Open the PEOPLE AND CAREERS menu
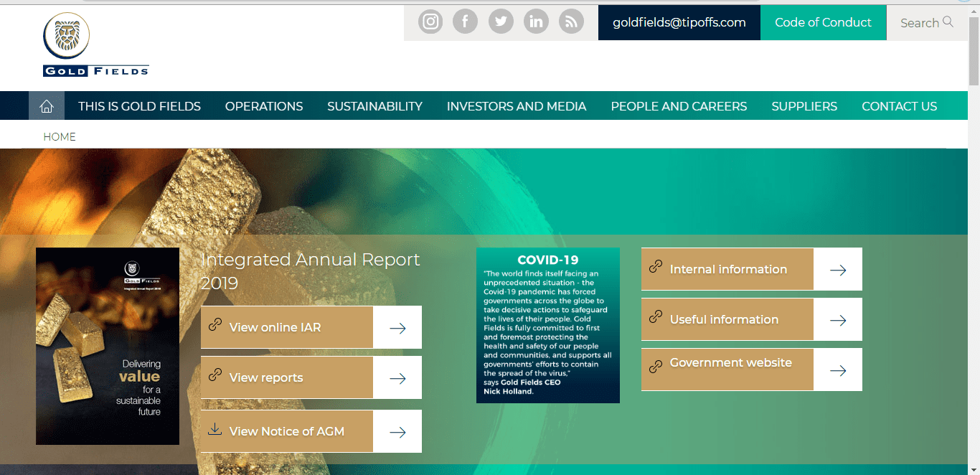 point(679,106)
